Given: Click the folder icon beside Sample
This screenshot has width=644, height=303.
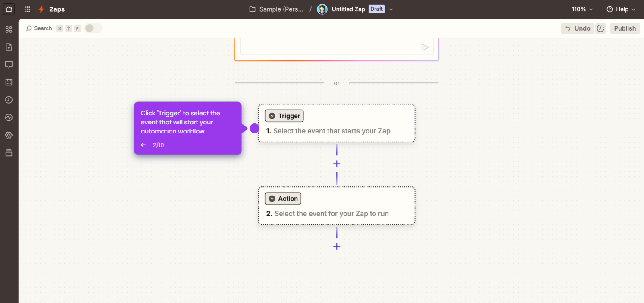Looking at the screenshot, I should click(253, 9).
